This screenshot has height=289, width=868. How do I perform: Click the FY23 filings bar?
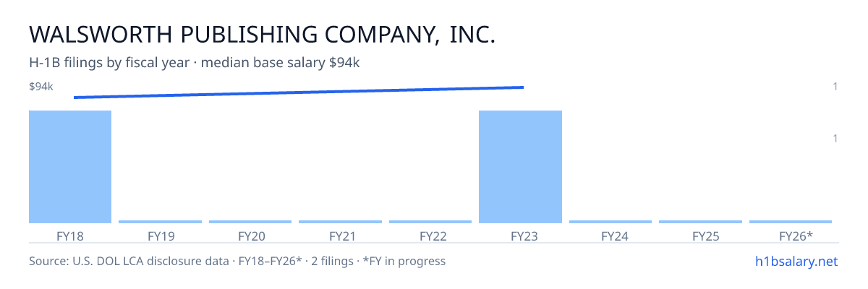(x=520, y=167)
